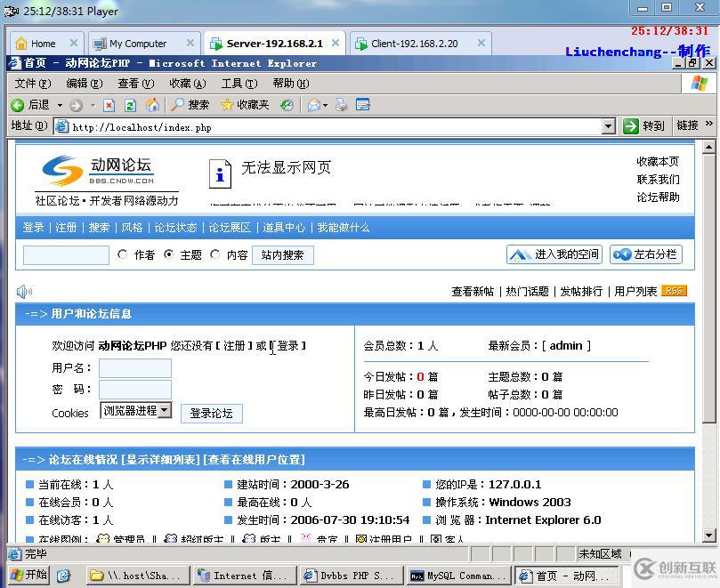The image size is (720, 588).
Task: Click the 站内搜索 search button
Action: 282,254
